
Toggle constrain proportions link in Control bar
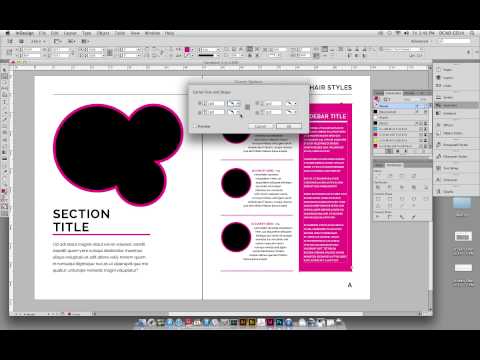point(110,52)
